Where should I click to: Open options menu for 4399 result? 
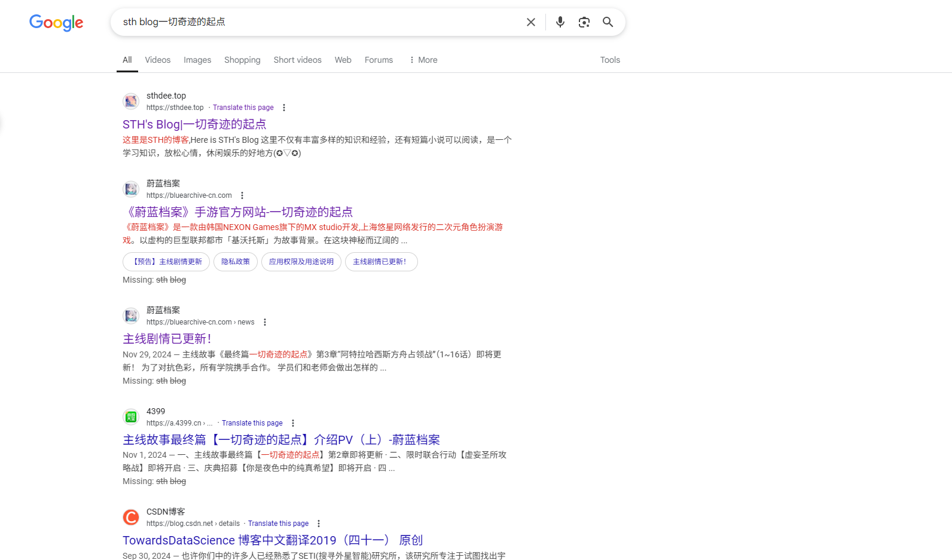click(293, 423)
